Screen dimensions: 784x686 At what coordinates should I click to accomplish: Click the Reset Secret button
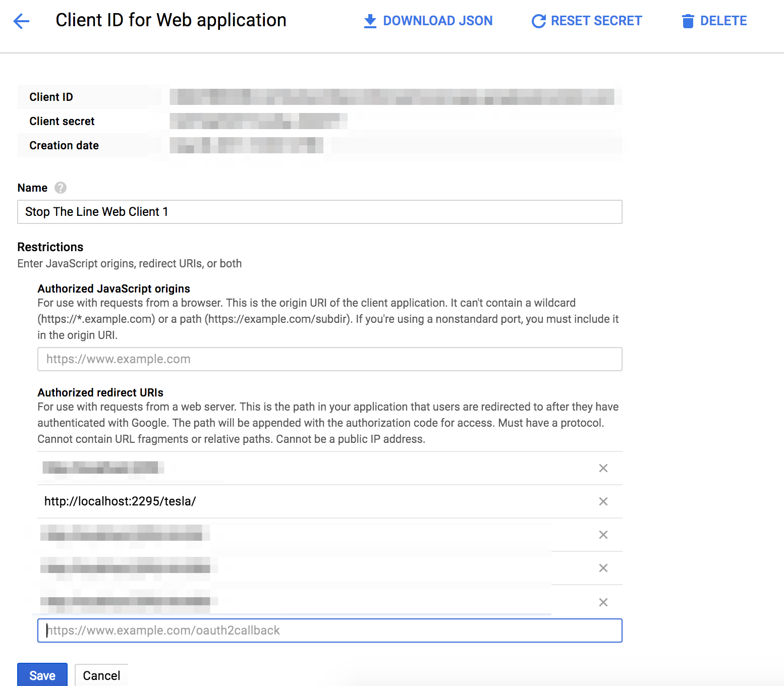coord(587,21)
